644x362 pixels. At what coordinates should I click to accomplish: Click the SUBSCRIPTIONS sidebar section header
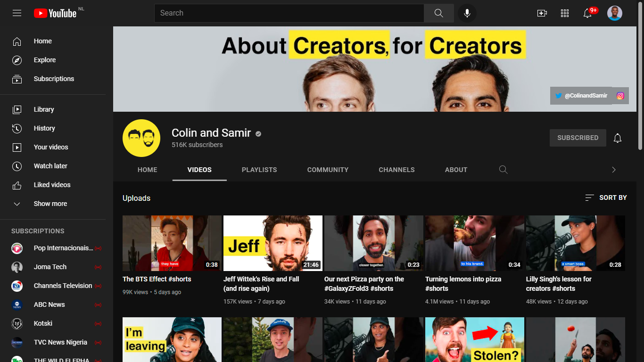(x=38, y=231)
